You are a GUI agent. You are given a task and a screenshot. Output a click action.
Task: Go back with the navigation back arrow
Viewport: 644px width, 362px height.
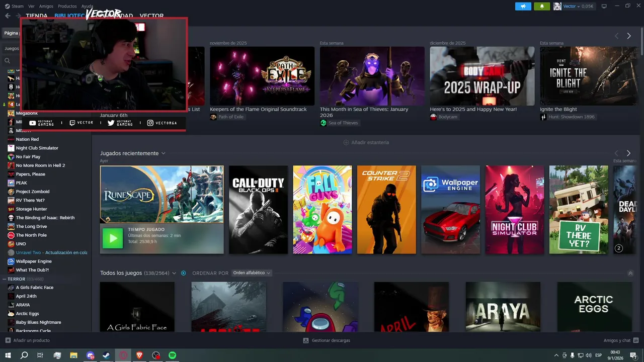click(x=8, y=16)
